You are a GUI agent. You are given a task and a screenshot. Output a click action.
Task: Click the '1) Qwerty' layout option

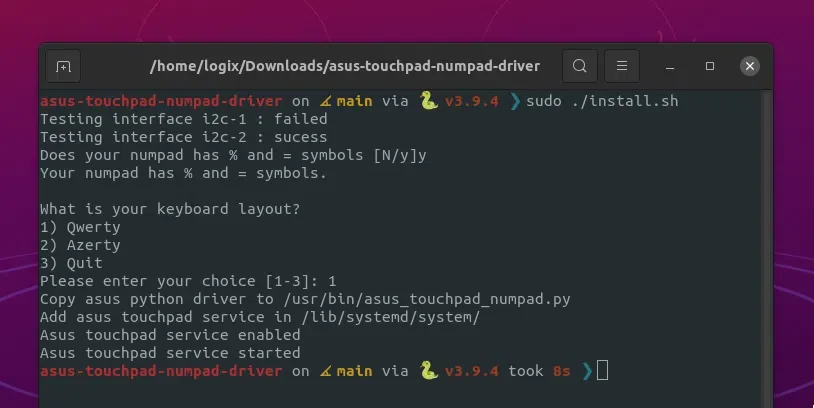click(80, 227)
